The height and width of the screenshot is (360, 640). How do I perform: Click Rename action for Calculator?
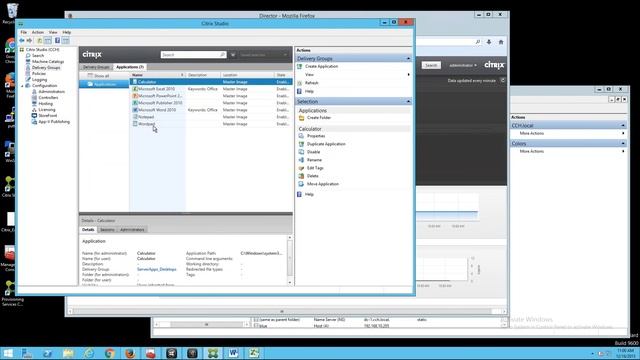[314, 160]
